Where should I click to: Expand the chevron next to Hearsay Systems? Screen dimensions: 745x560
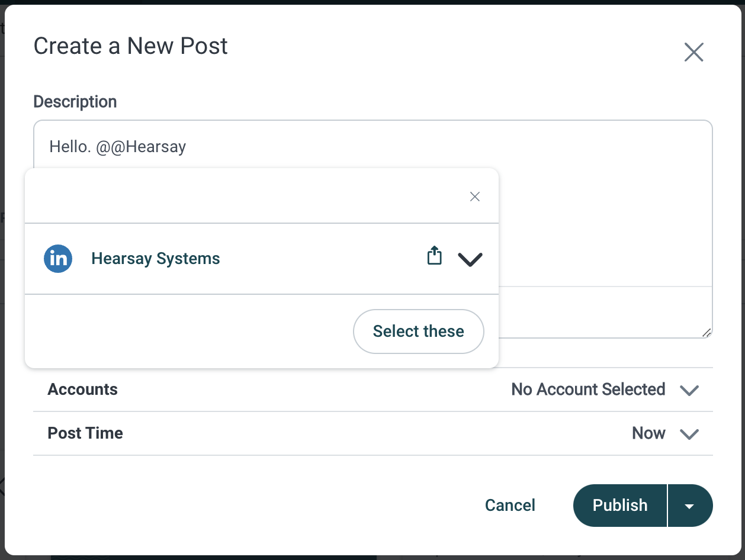(470, 259)
